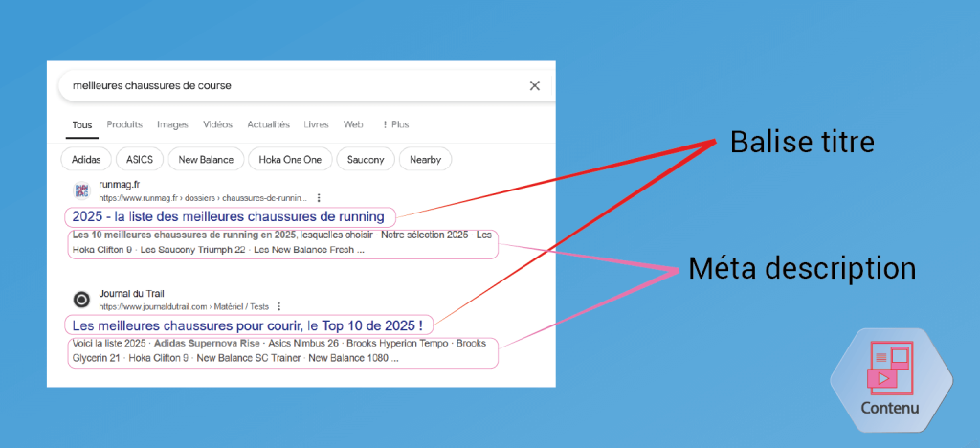Image resolution: width=980 pixels, height=448 pixels.
Task: Expand the Plus menu
Action: [x=395, y=124]
